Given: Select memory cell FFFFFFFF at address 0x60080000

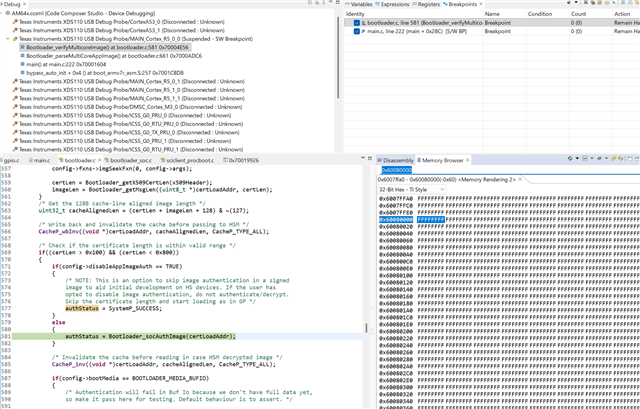Looking at the screenshot, I should click(x=431, y=220).
